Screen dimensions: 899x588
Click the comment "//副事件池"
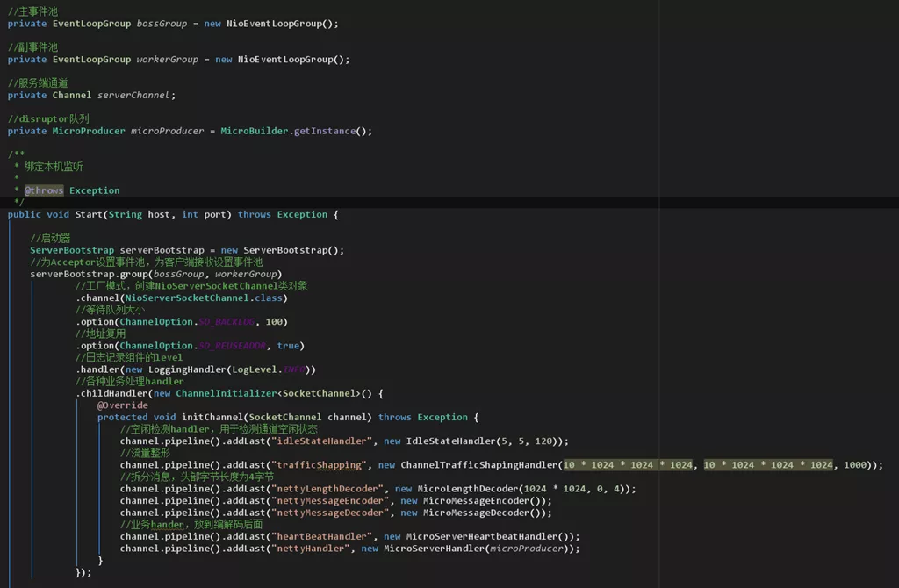pos(32,47)
